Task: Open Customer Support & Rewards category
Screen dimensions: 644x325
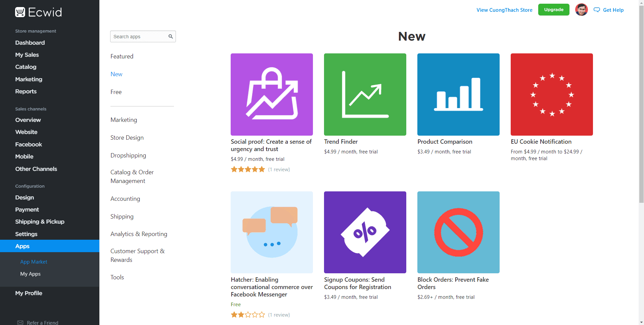Action: (138, 256)
